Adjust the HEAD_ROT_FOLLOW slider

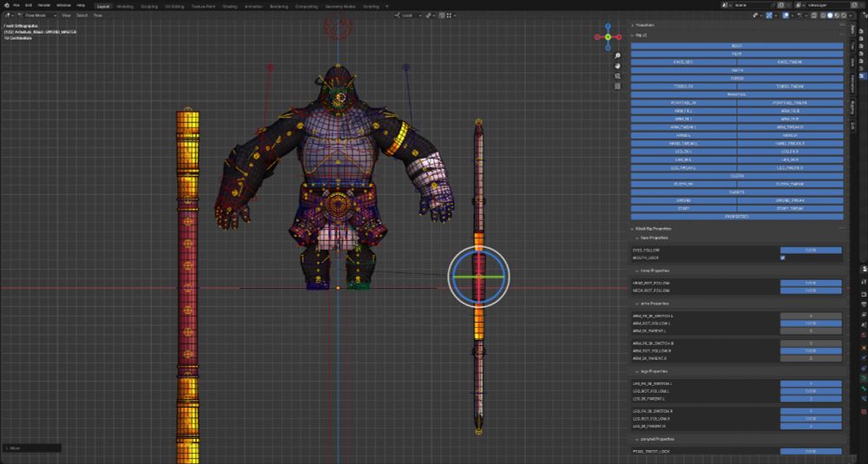click(811, 283)
